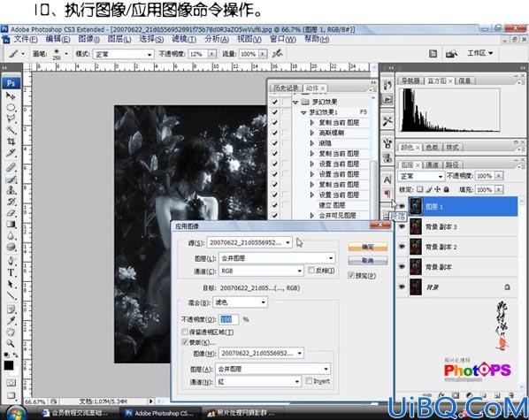This screenshot has height=420, width=529.
Task: Open 通道(C) RGB channel dropdown
Action: click(261, 271)
